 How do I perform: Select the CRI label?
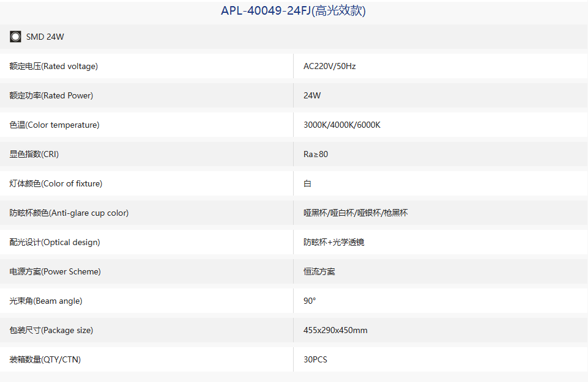[34, 154]
